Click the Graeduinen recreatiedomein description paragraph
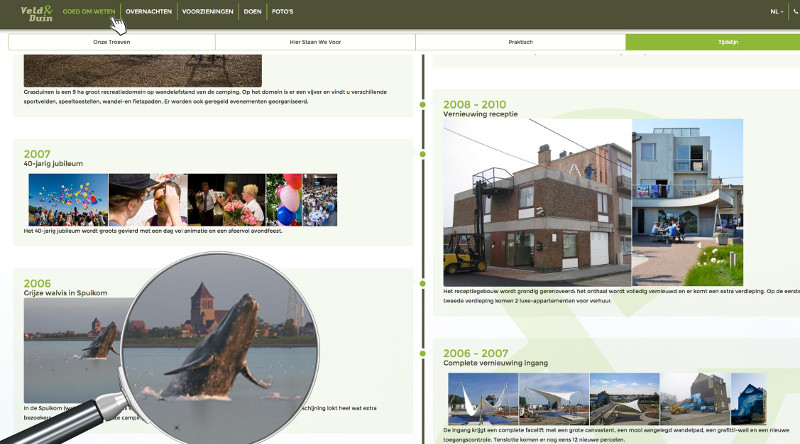Viewport: 800px width, 444px height. (205, 97)
